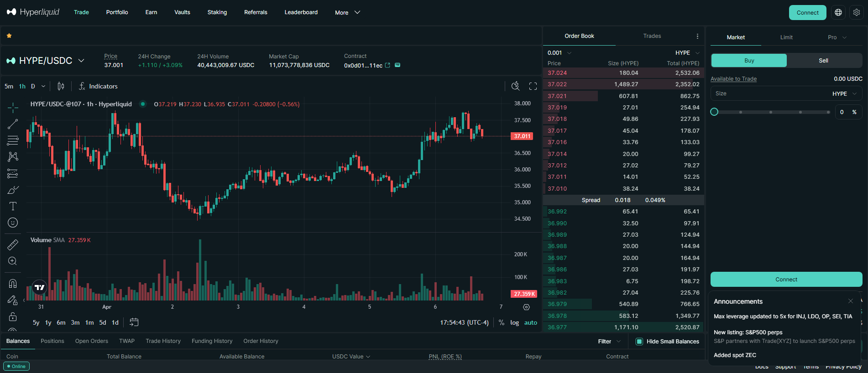Select the brush drawing tool
This screenshot has width=868, height=373.
pyautogui.click(x=13, y=190)
